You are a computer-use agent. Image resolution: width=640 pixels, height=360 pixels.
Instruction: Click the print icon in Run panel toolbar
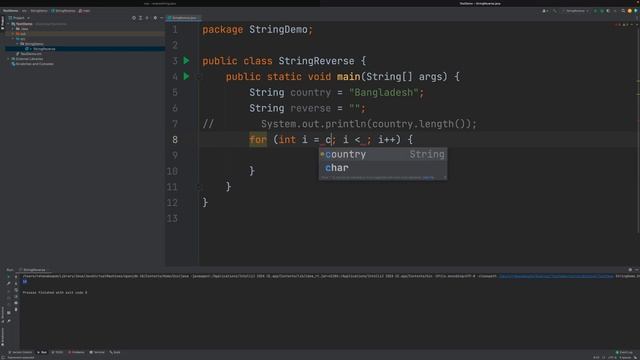pyautogui.click(x=16, y=303)
